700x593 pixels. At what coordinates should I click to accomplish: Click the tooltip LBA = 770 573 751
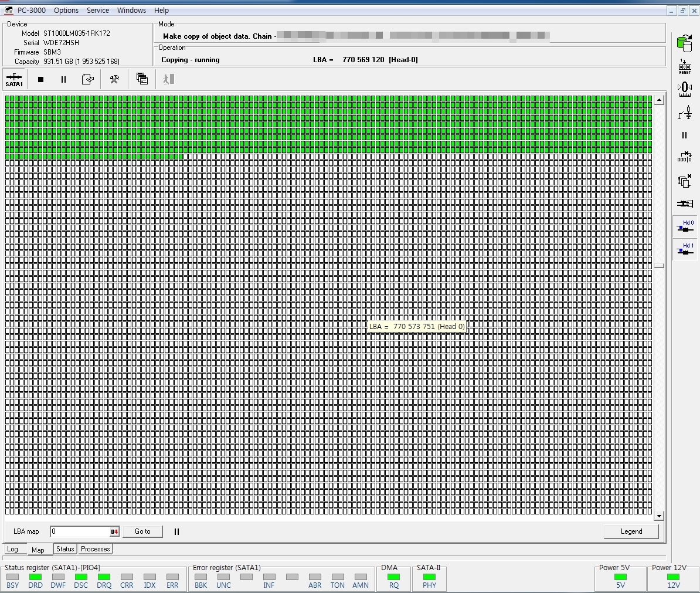coord(416,327)
